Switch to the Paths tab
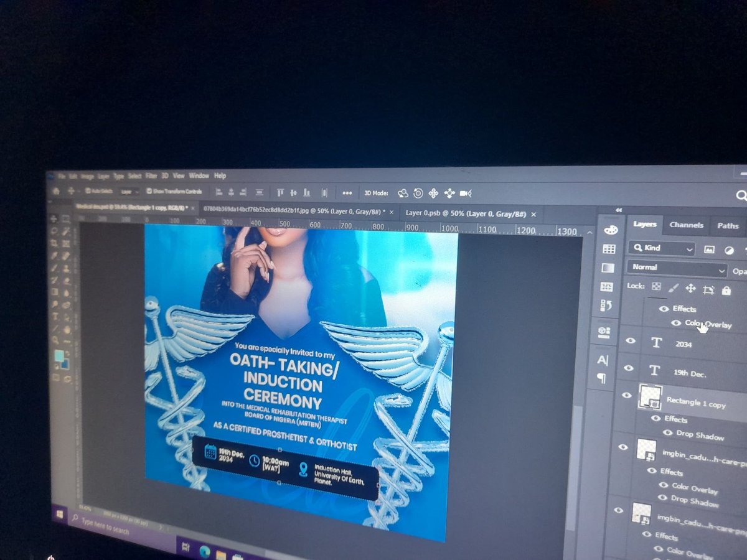The image size is (747, 560). pyautogui.click(x=728, y=226)
